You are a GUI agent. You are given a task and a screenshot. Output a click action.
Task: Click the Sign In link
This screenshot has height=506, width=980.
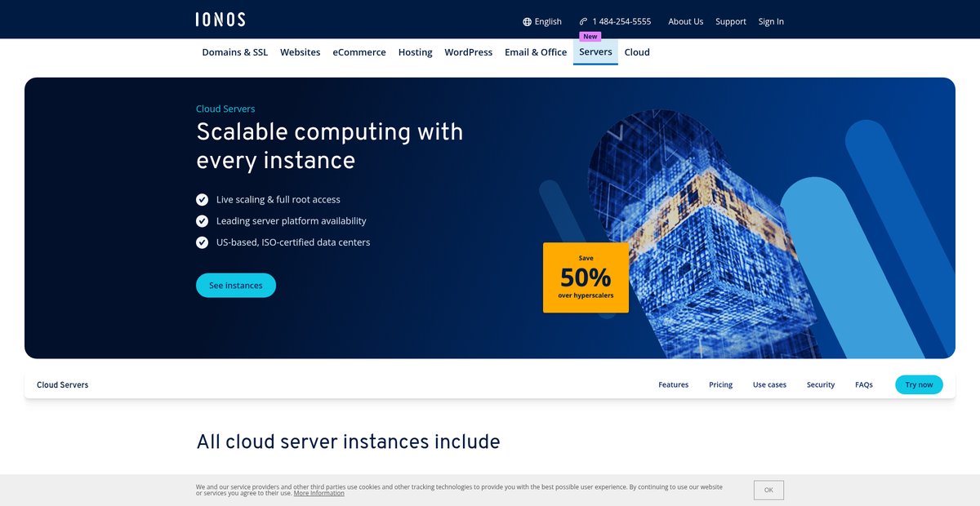tap(771, 22)
